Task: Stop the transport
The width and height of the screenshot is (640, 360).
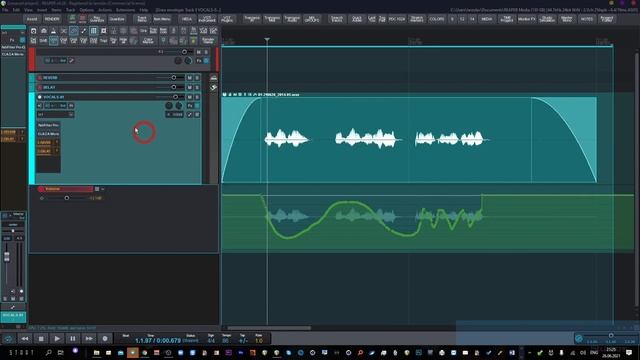Action: coord(41,338)
